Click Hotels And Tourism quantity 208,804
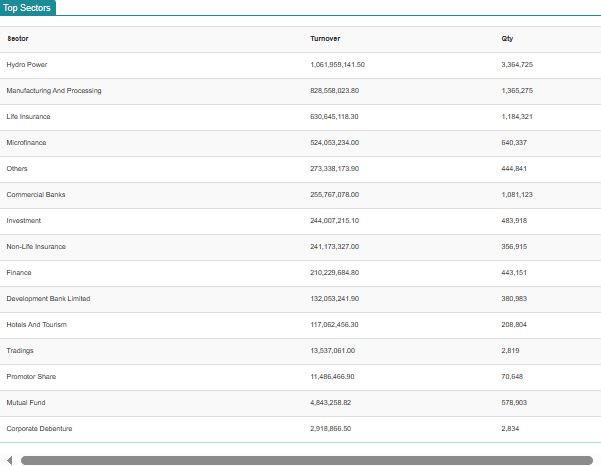 [514, 325]
